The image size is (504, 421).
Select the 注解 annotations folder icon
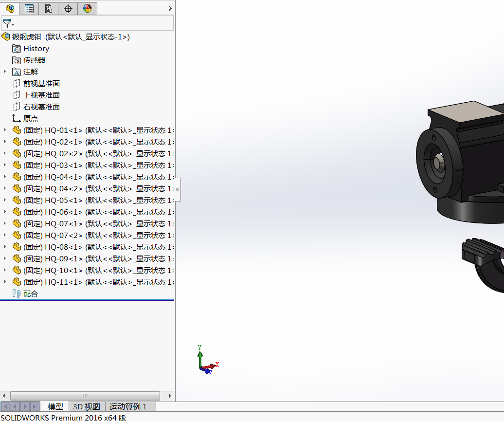point(17,72)
